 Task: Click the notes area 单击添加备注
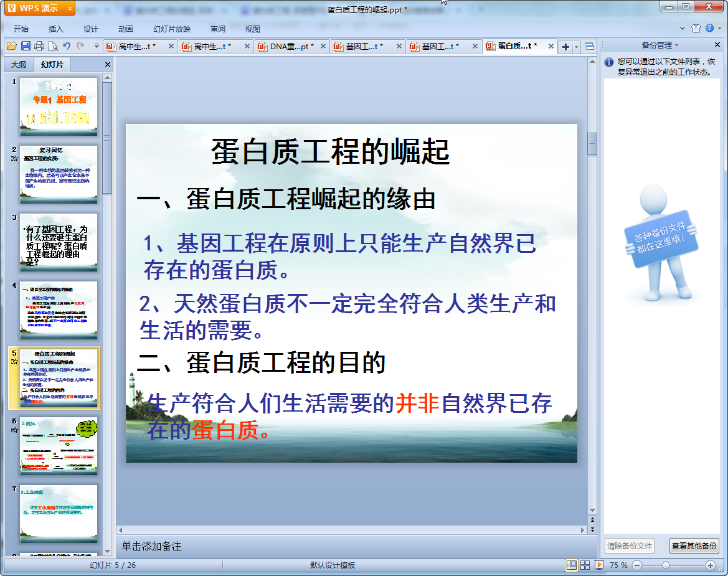pos(151,546)
